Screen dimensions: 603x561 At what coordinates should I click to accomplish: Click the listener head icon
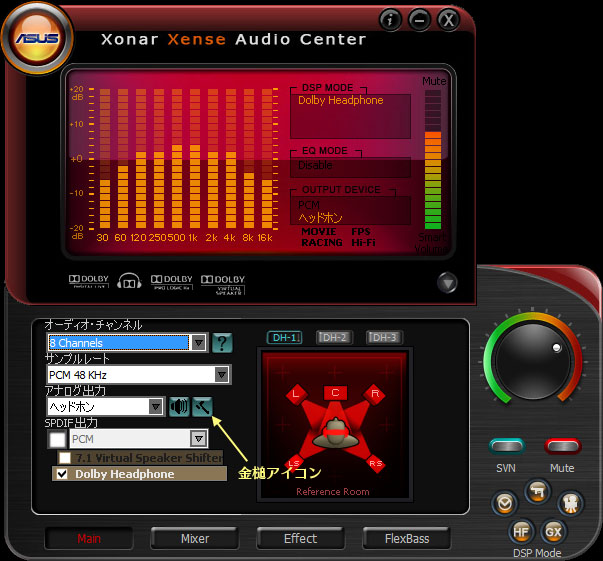pos(335,433)
